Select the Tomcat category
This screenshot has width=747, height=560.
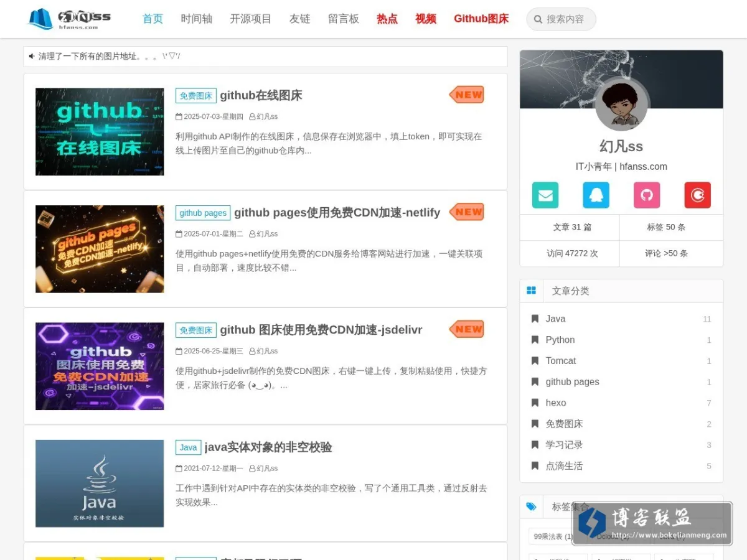[561, 361]
